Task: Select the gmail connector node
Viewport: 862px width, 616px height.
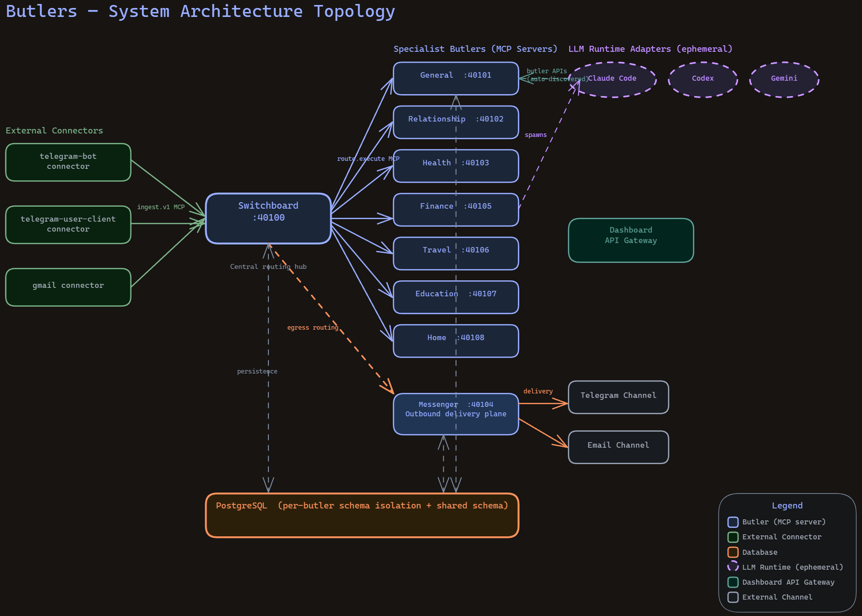Action: click(68, 287)
